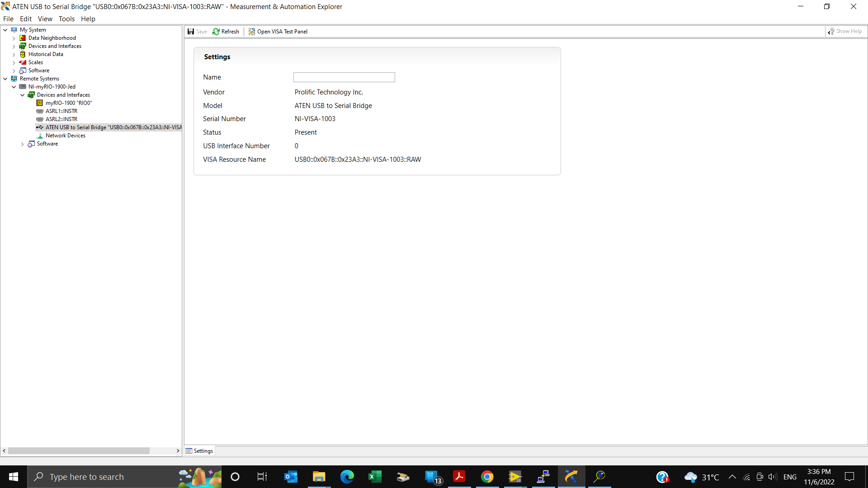Toggle Devices and Interfaces under My System
Image resolution: width=868 pixels, height=488 pixels.
coord(13,46)
